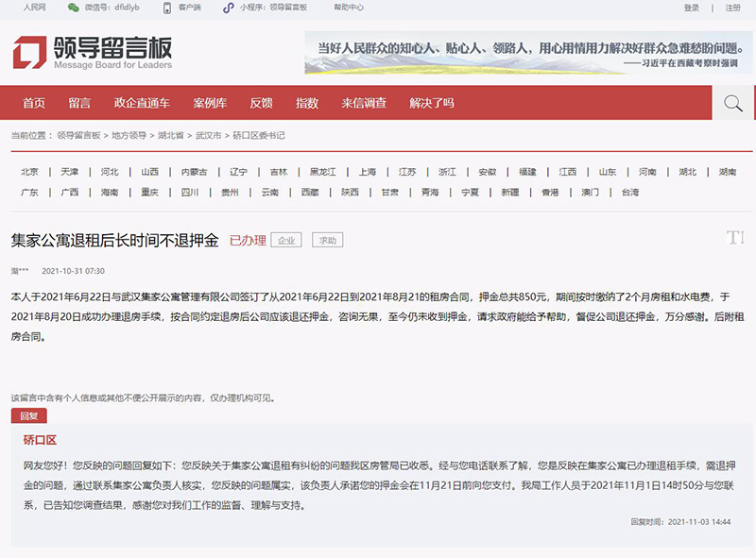Click the 求助 tag button
The image size is (756, 558).
tap(327, 240)
